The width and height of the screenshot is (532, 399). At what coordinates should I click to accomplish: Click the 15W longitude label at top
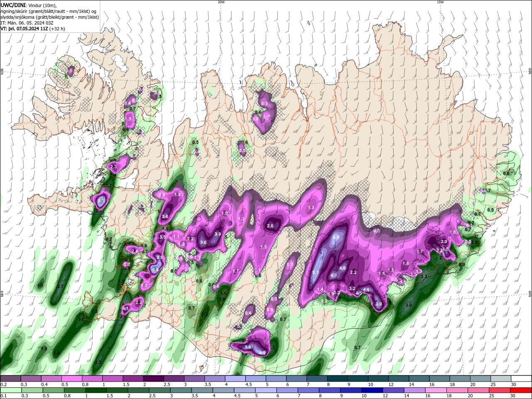coord(440,2)
